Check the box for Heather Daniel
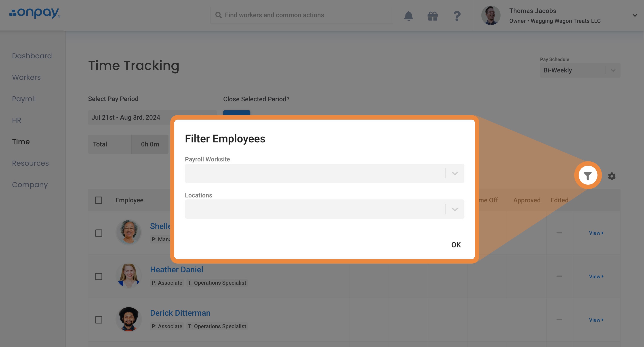This screenshot has width=644, height=347. pos(99,276)
